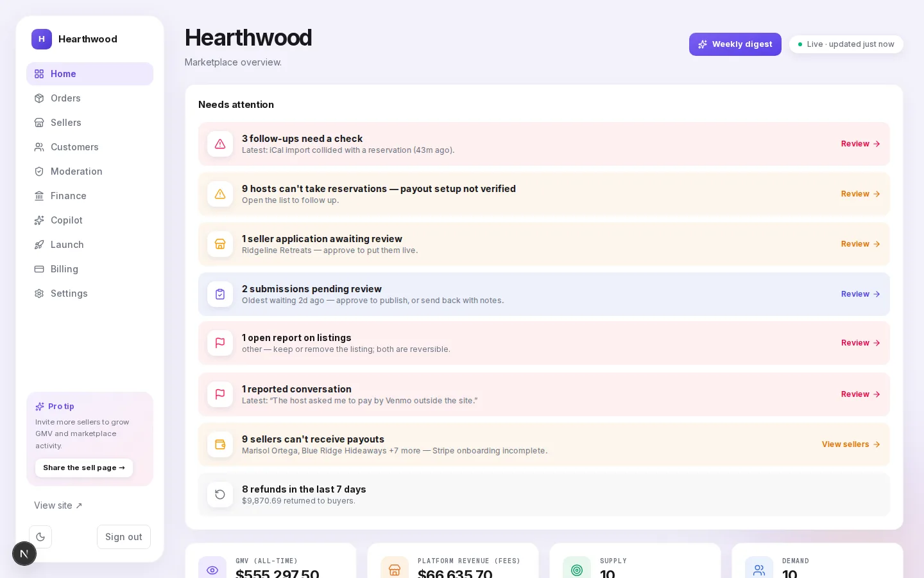Screen dimensions: 924x578
Task: Review the open report on listings
Action: 860,343
